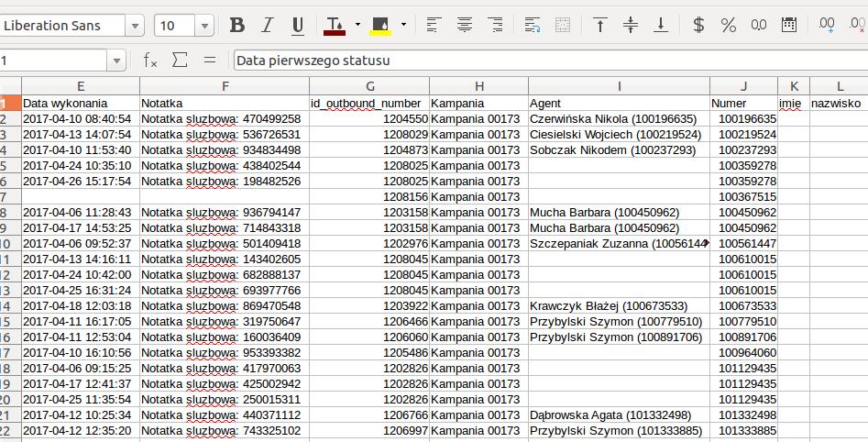
Task: Select cell 'Czerwińska Nikola (100196635)'
Action: point(620,119)
